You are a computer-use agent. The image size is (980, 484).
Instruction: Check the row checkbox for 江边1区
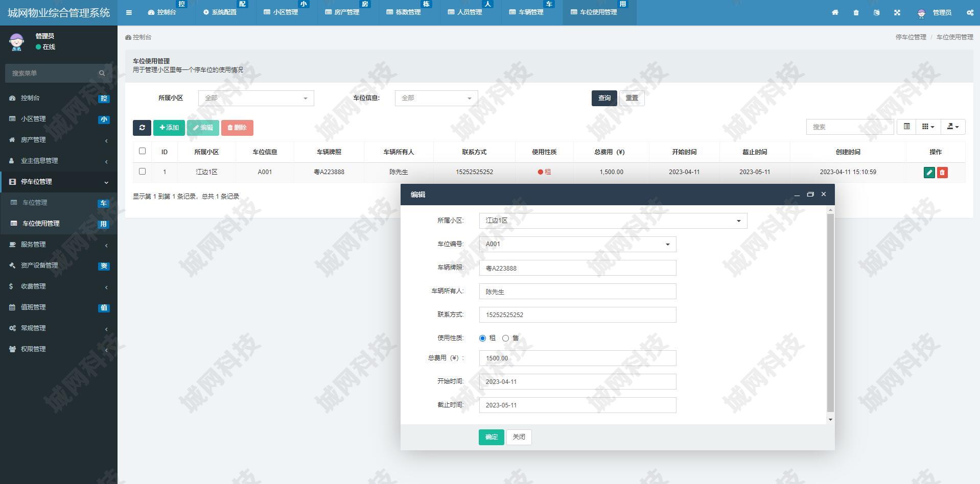point(142,172)
